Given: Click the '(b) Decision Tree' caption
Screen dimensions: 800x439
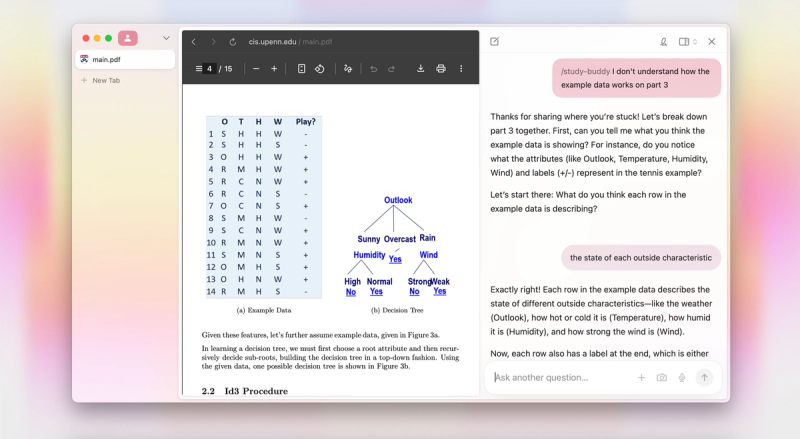Looking at the screenshot, I should point(397,310).
